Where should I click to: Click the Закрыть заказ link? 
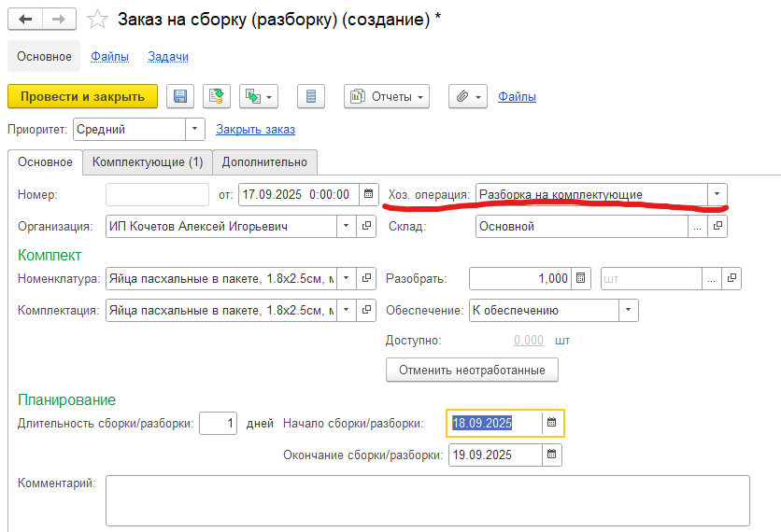pyautogui.click(x=255, y=130)
